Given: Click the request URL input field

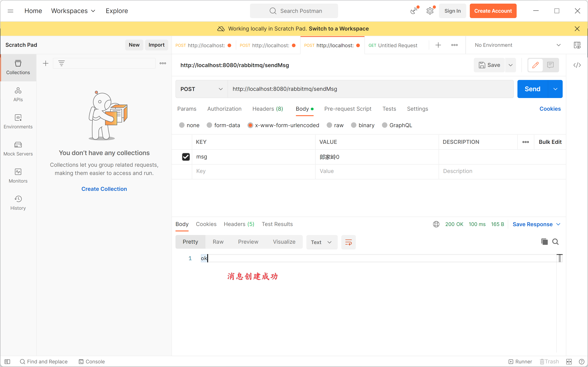Looking at the screenshot, I should coord(370,89).
